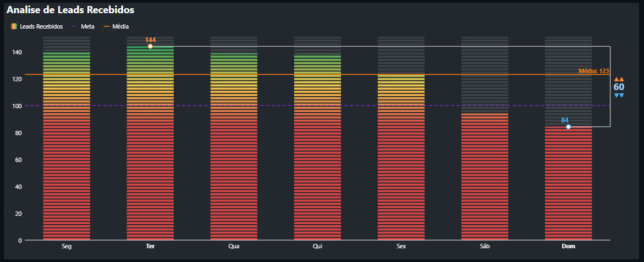Click the 60 y-axis tick label

click(19, 160)
